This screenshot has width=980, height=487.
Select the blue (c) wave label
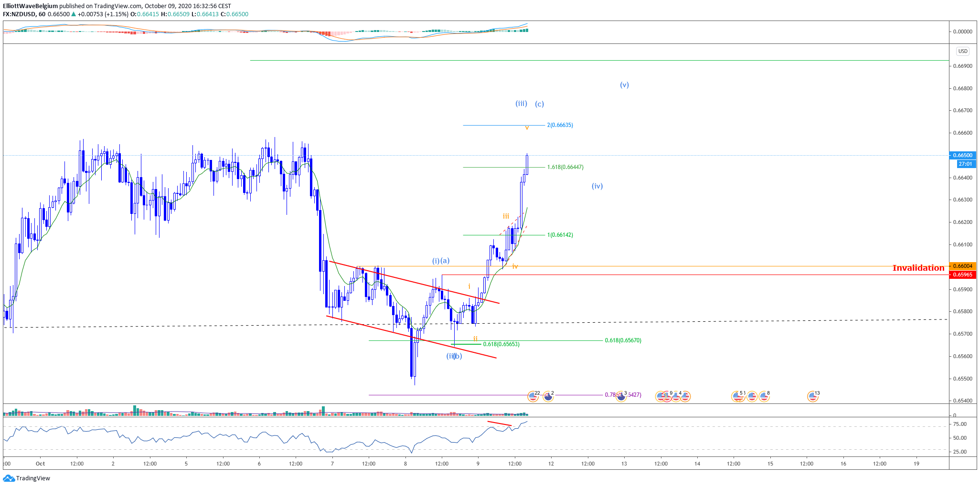click(539, 104)
